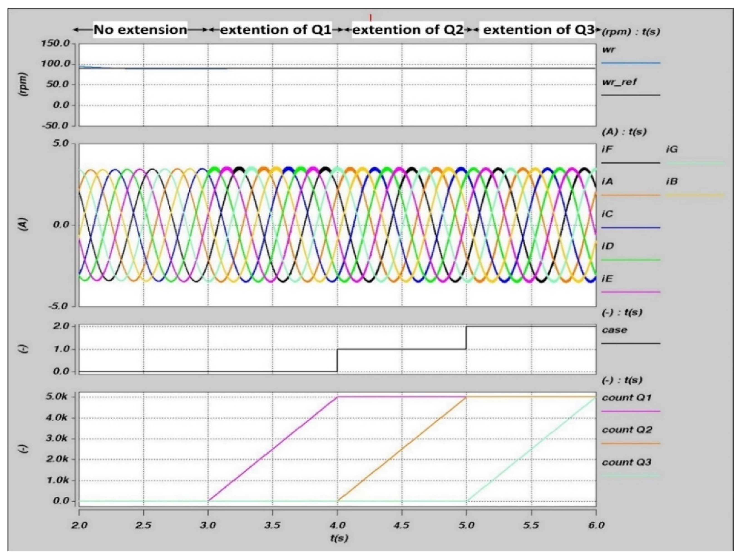Viewport: 743px width, 560px height.
Task: Click the 'extention of Q2' annotation
Action: pyautogui.click(x=408, y=30)
